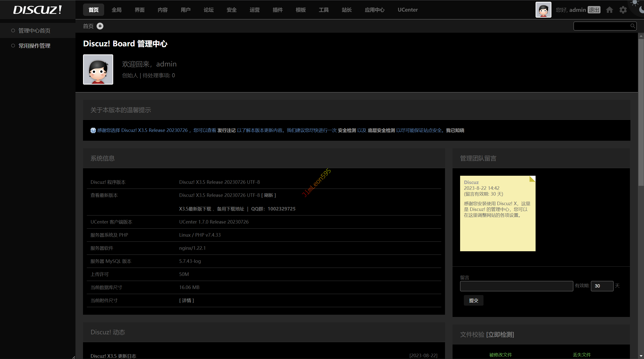
Task: Switch to the UCenter tab
Action: click(408, 10)
